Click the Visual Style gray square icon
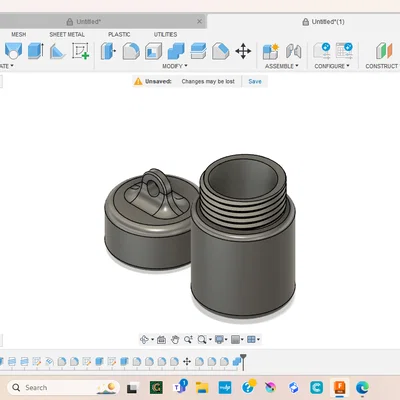400x400 pixels. click(235, 339)
